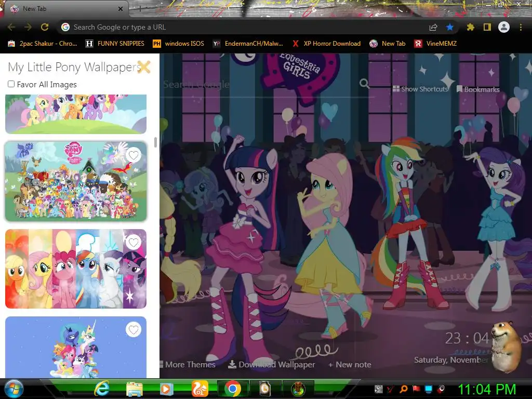Open File Explorer from the taskbar
Screen dimensions: 532x399
(x=135, y=389)
